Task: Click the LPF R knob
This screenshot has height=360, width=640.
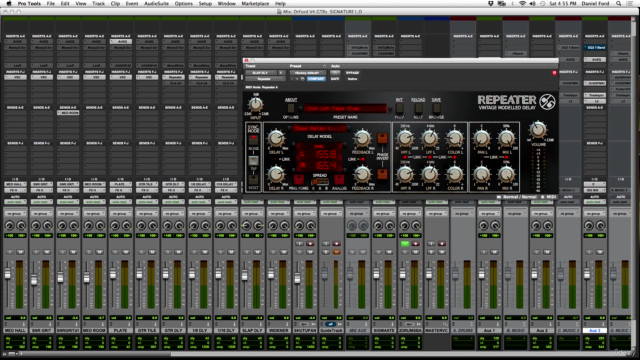Action: (430, 175)
